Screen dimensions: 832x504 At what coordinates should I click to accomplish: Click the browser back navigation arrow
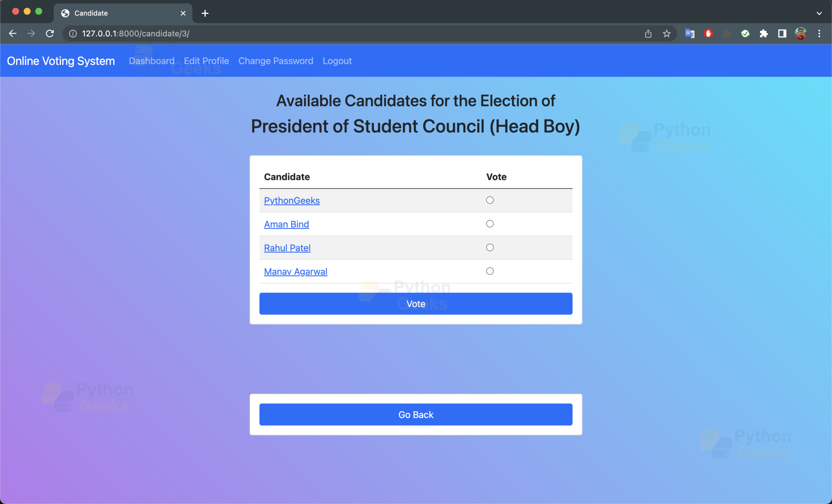click(13, 33)
